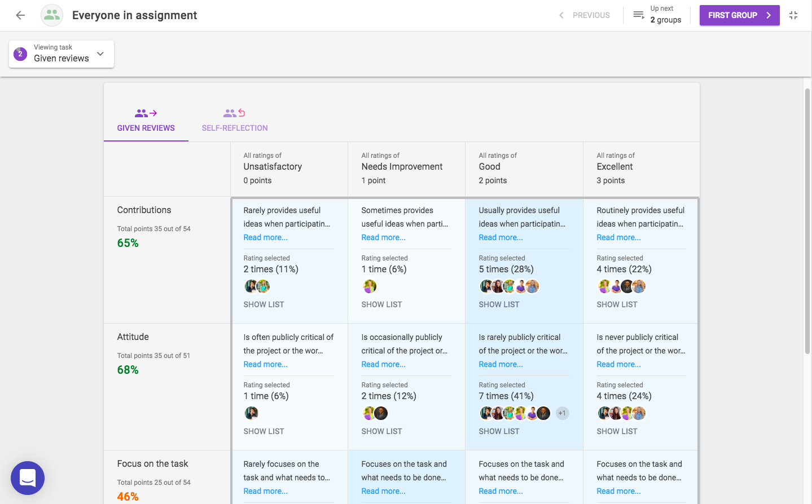Viewport: 812px width, 504px height.
Task: Click the group avatar beside the title
Action: (x=51, y=15)
